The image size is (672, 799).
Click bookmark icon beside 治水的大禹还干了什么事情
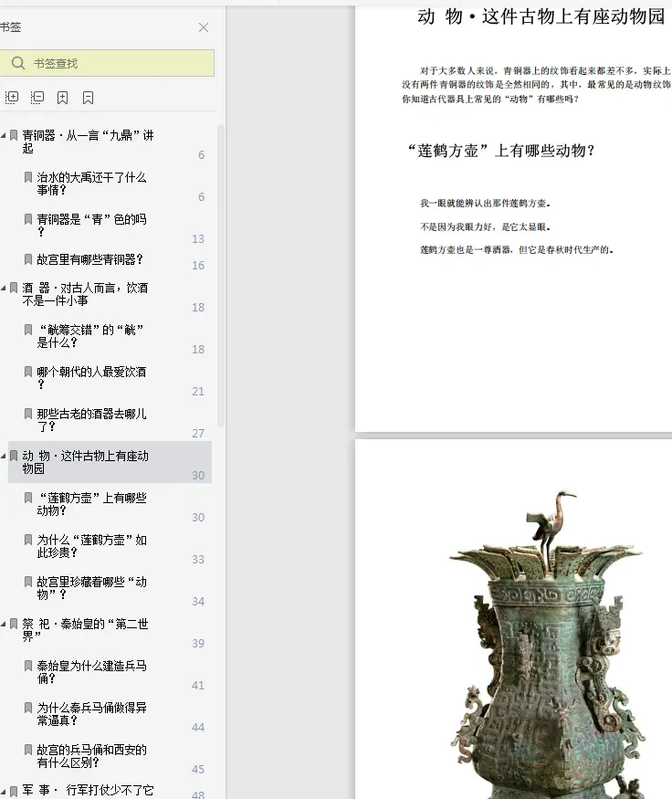click(28, 177)
